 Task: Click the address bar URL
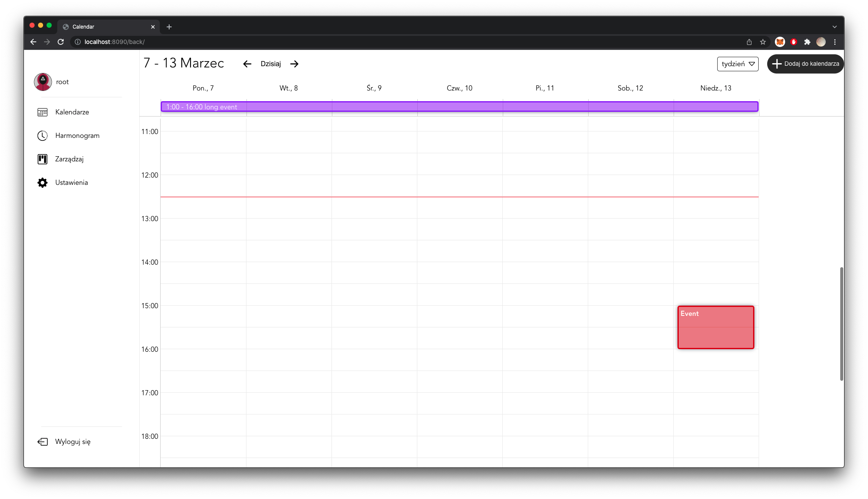[114, 42]
